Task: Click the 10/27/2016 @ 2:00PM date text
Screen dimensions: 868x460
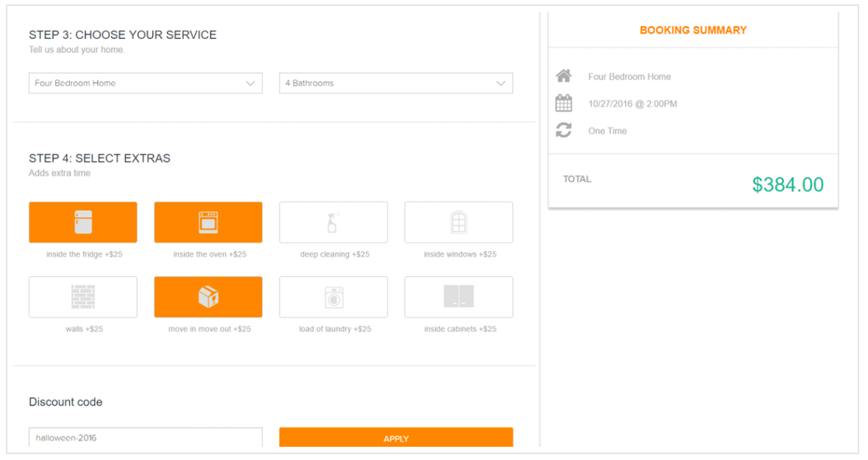Action: [633, 104]
